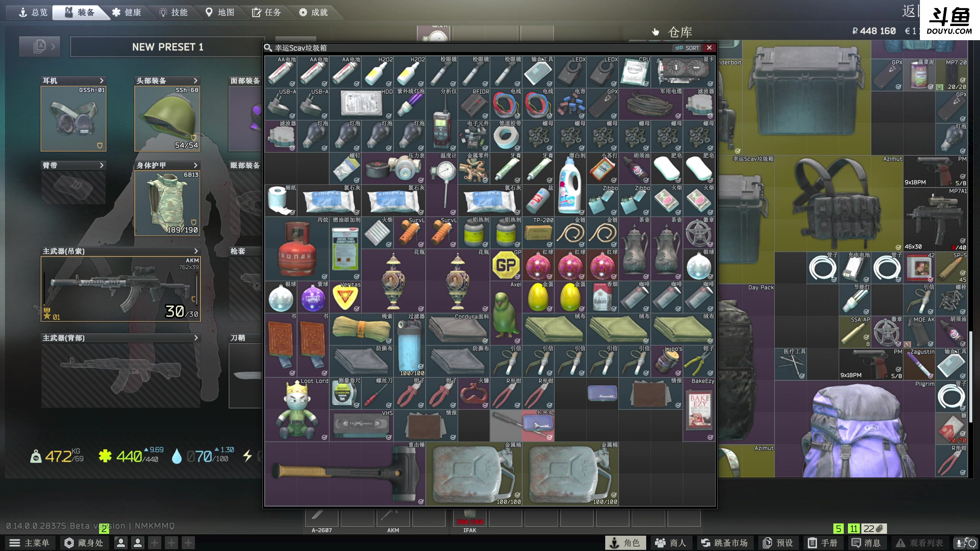Image resolution: width=980 pixels, height=551 pixels.
Task: Select the Cordura面料 fabric item
Action: coord(458,329)
